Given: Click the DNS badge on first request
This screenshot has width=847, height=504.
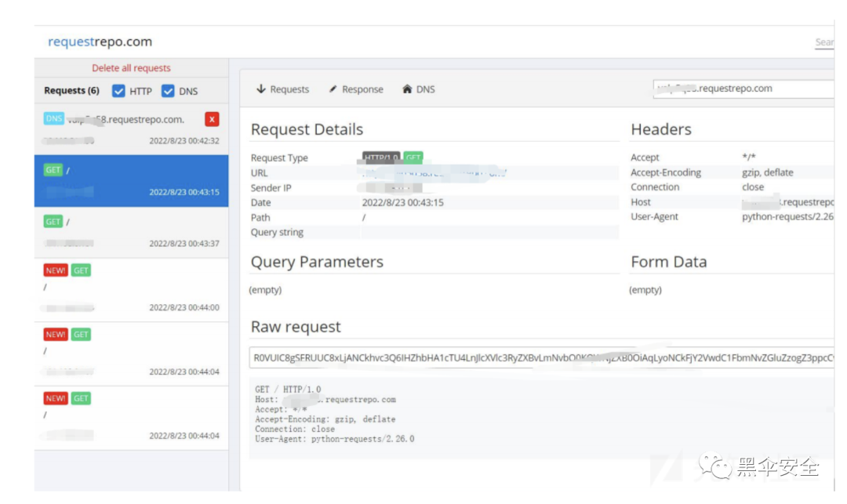Looking at the screenshot, I should coord(53,118).
